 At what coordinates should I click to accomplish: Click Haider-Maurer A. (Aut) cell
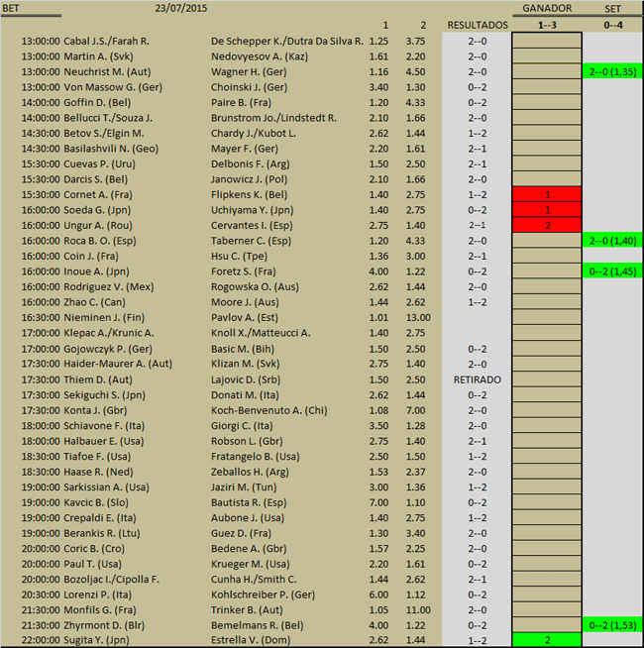(x=118, y=364)
